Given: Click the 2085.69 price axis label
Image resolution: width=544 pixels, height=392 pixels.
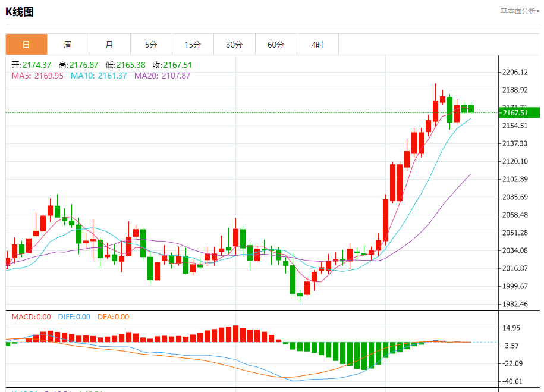Looking at the screenshot, I should coord(515,197).
